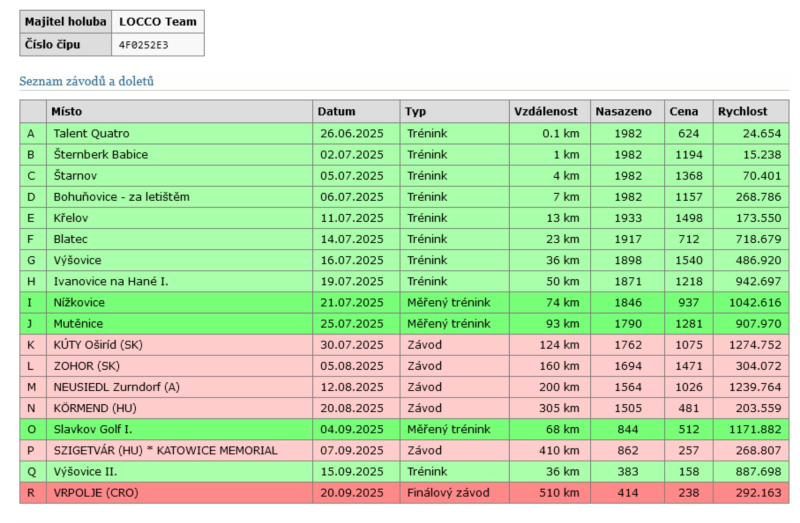Click chip number 4F0252E3
The height and width of the screenshot is (523, 800).
144,45
